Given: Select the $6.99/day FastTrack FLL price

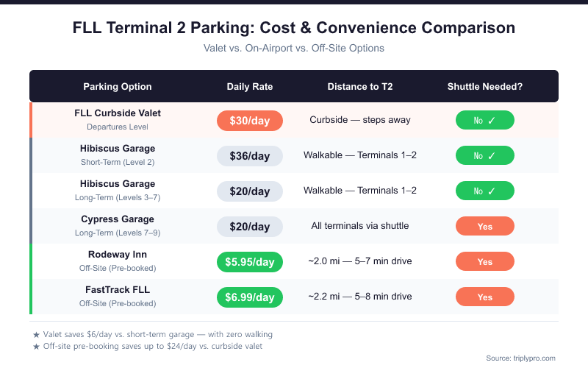Looking at the screenshot, I should [250, 297].
